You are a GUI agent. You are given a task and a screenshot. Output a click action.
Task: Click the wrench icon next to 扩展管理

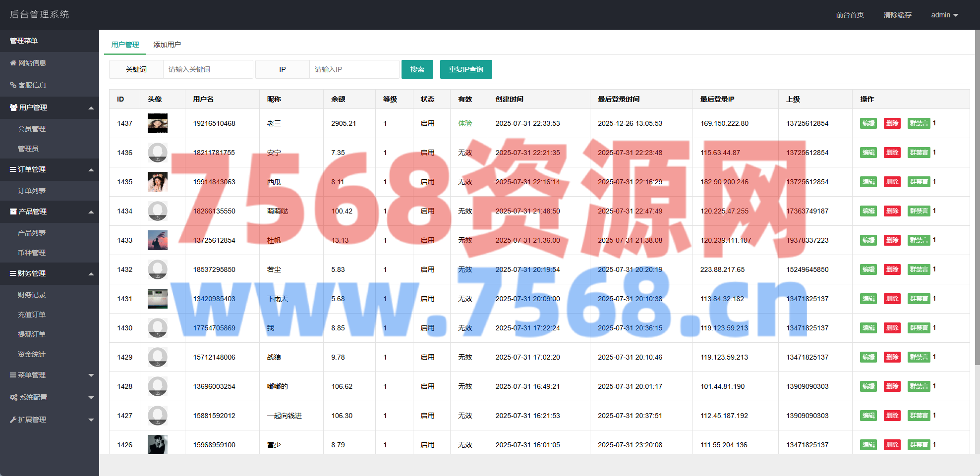click(13, 420)
